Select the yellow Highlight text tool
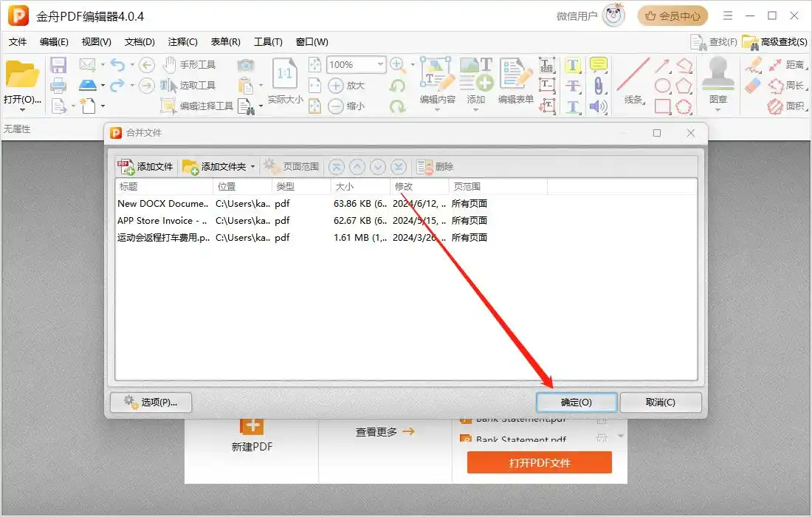The width and height of the screenshot is (812, 517). [x=572, y=65]
